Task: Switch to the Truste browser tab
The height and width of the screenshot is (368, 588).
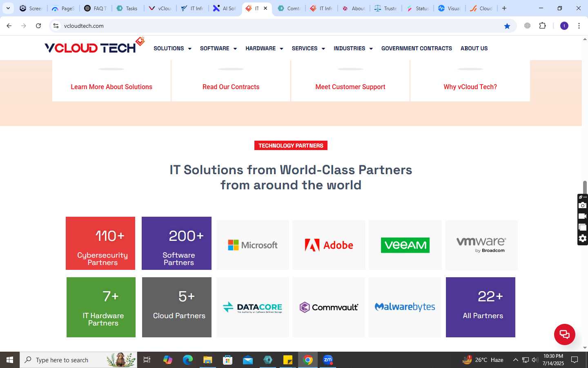Action: point(386,8)
